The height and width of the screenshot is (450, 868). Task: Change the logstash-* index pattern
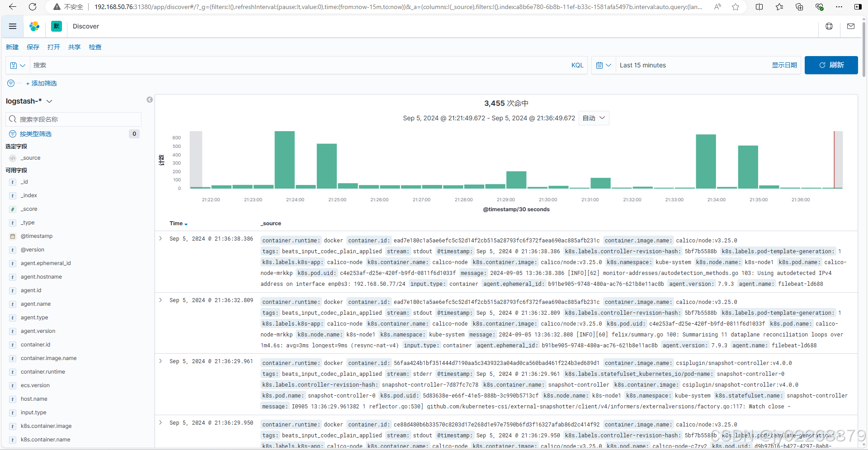coord(29,101)
